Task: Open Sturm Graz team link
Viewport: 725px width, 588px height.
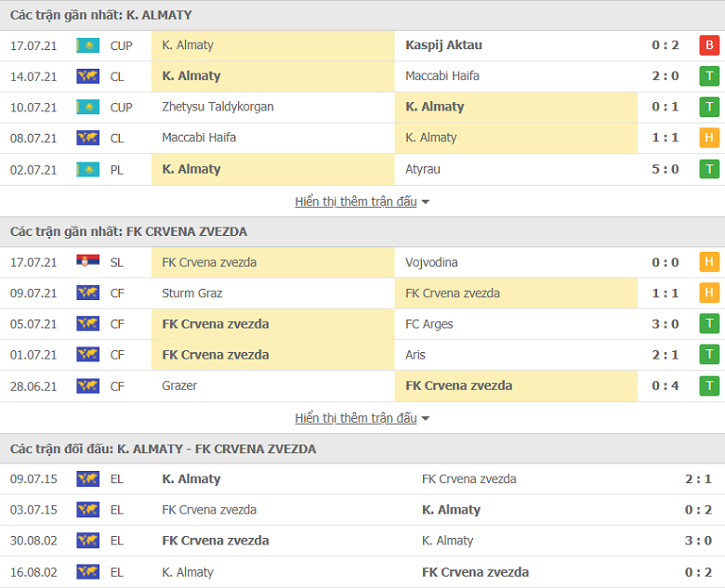Action: coord(191,294)
